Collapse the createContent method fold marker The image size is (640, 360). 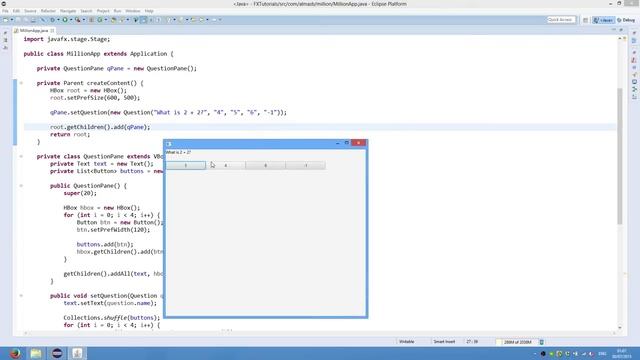pos(21,83)
